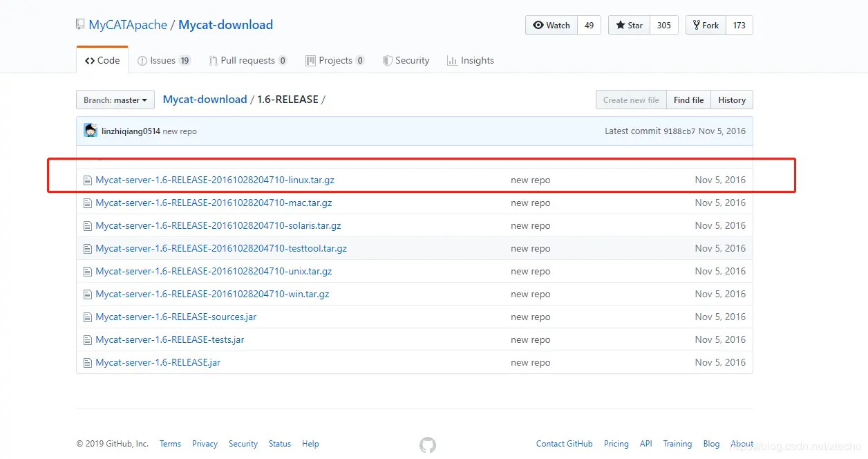The image size is (868, 459).
Task: Click file icon beside RELEASE-sources.jar
Action: coord(87,317)
